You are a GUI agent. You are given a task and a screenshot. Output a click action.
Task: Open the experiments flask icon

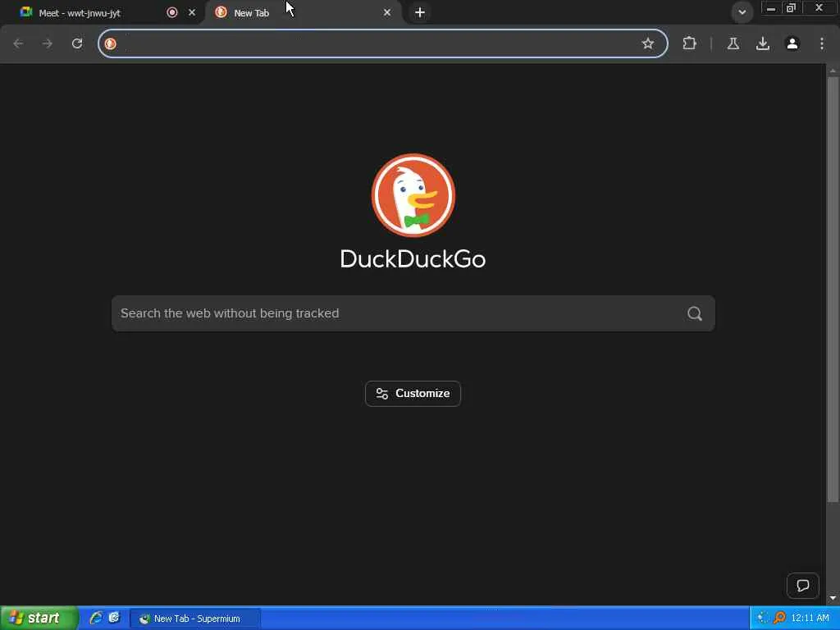pos(733,43)
